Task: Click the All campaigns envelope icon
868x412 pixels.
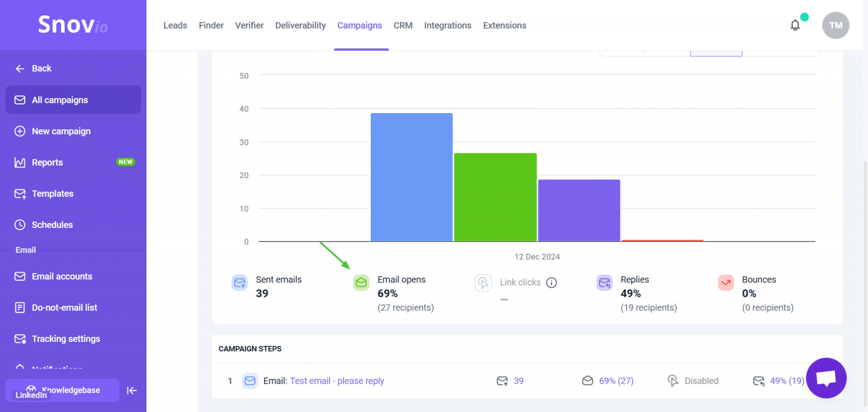Action: (x=20, y=100)
